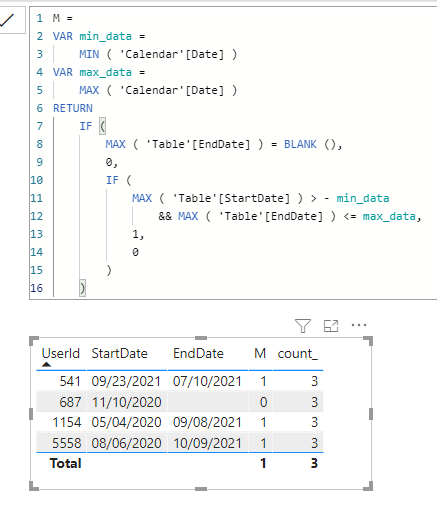Grab the table visual's right middle handle
Image resolution: width=437 pixels, height=510 pixels.
(371, 414)
